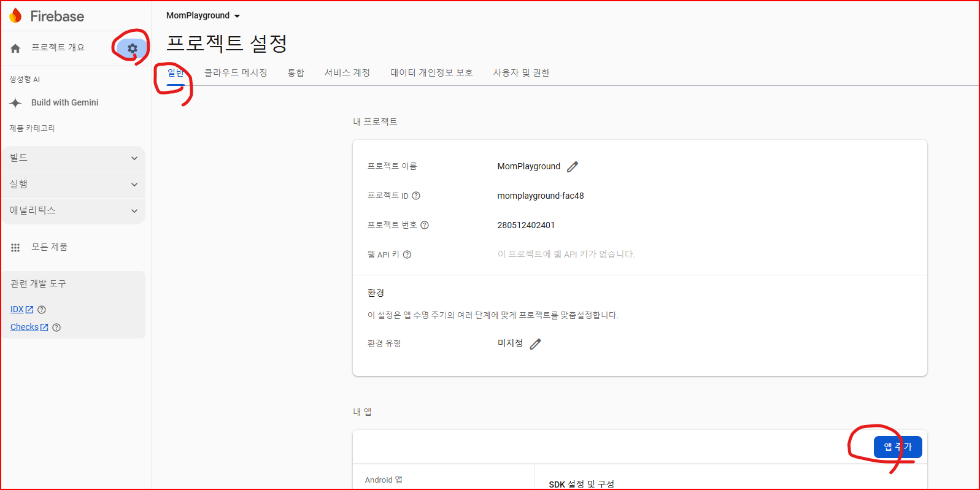Viewport: 980px width, 490px height.
Task: Expand the 실행 category
Action: coord(73,185)
